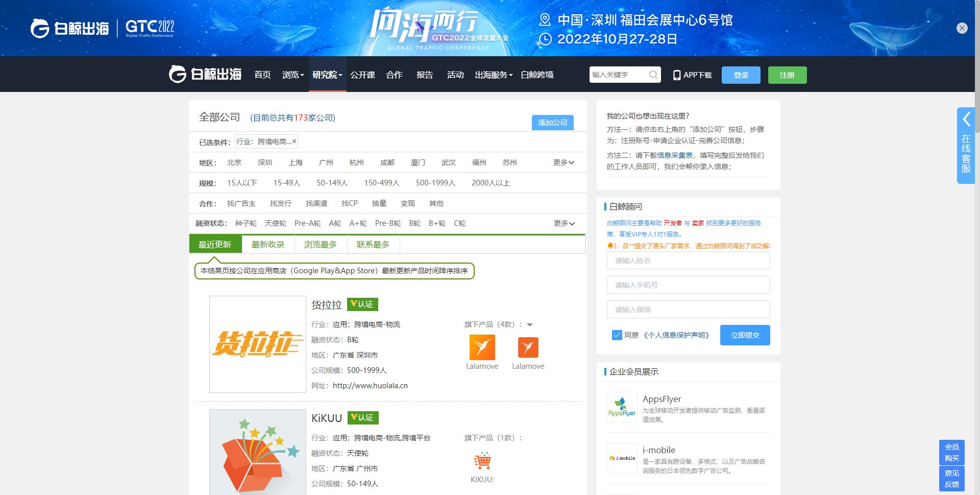The width and height of the screenshot is (980, 495).
Task: Filter funding status by Pre-A轮
Action: (308, 223)
